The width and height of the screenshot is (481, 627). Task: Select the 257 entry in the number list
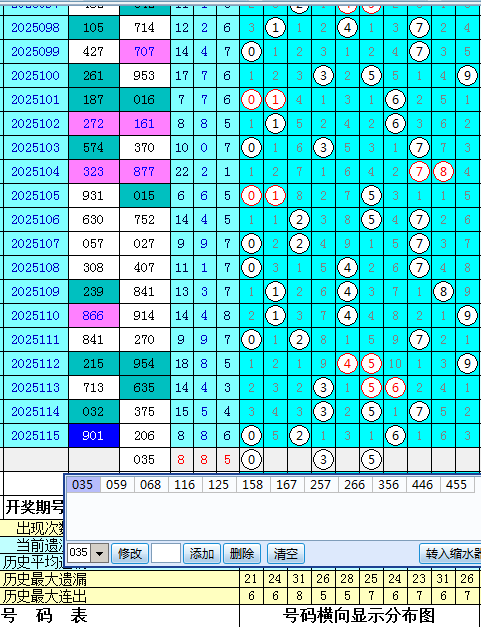(x=320, y=485)
